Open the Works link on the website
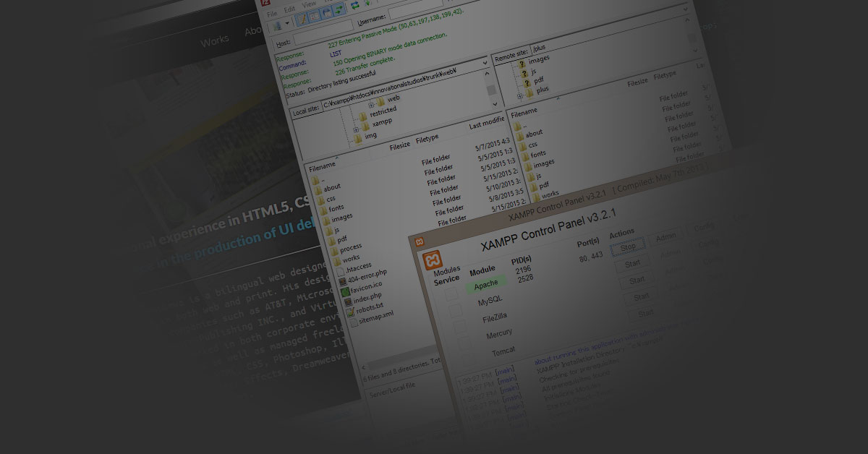The height and width of the screenshot is (454, 868). [x=214, y=42]
